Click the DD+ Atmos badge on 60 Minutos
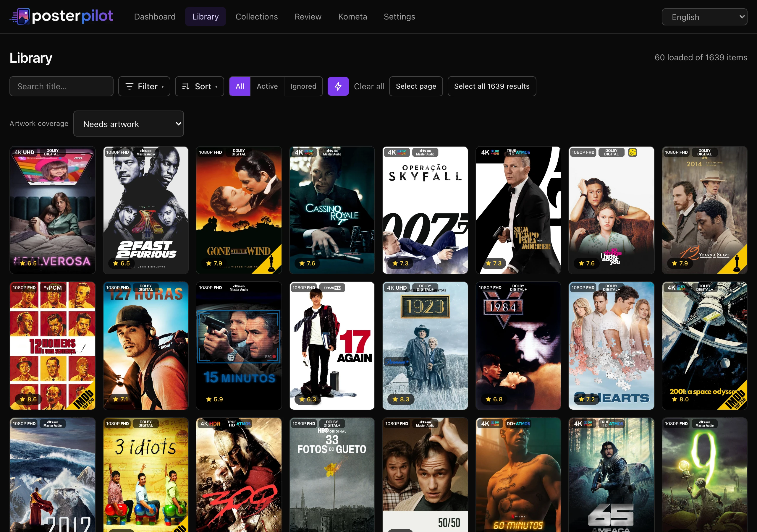The image size is (757, 532). [x=518, y=424]
